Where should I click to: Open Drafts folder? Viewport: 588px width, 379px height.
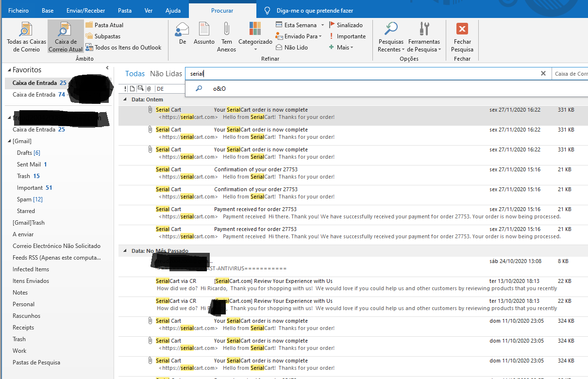(x=29, y=153)
